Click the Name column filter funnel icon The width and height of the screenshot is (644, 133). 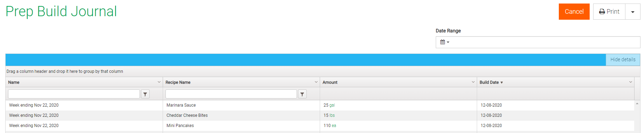point(145,94)
